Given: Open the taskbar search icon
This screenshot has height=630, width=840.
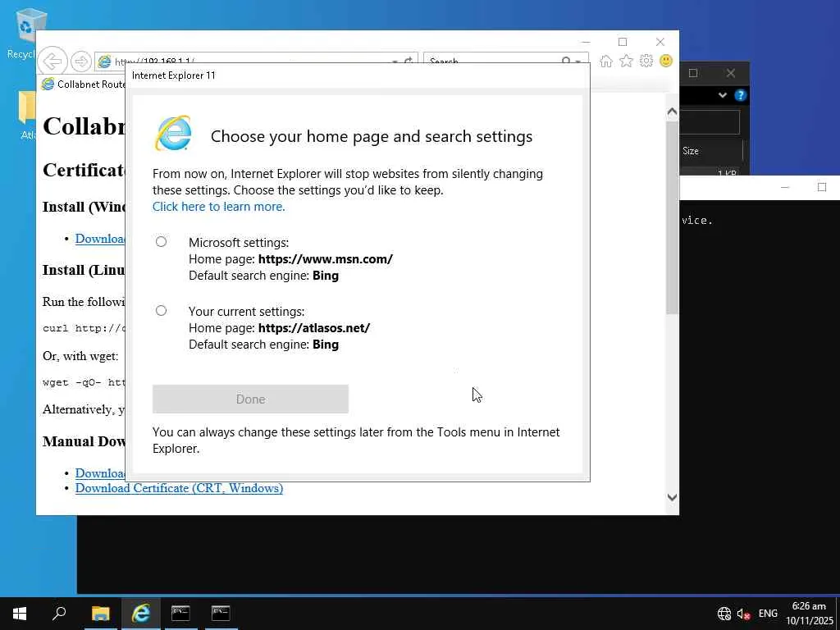Looking at the screenshot, I should [59, 614].
